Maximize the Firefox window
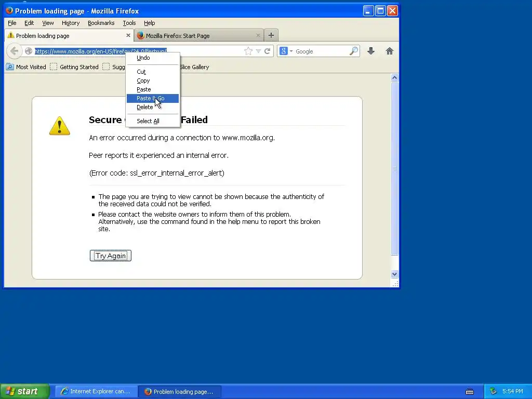 380,11
